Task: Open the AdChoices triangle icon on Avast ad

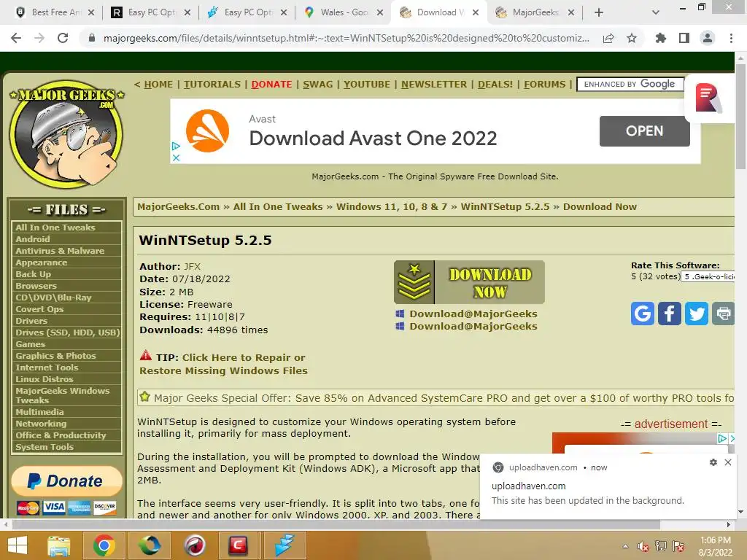Action: coord(176,146)
